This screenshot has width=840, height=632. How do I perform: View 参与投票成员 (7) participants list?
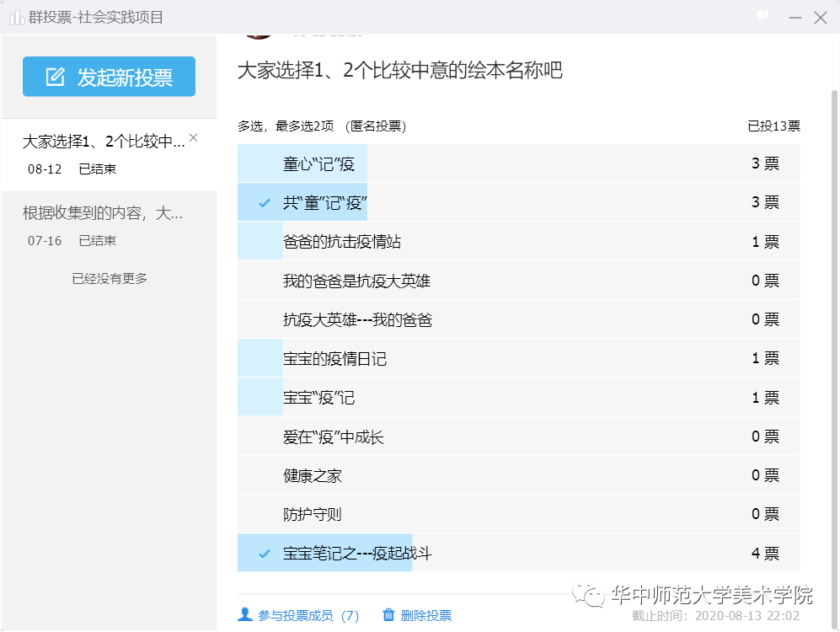click(308, 616)
